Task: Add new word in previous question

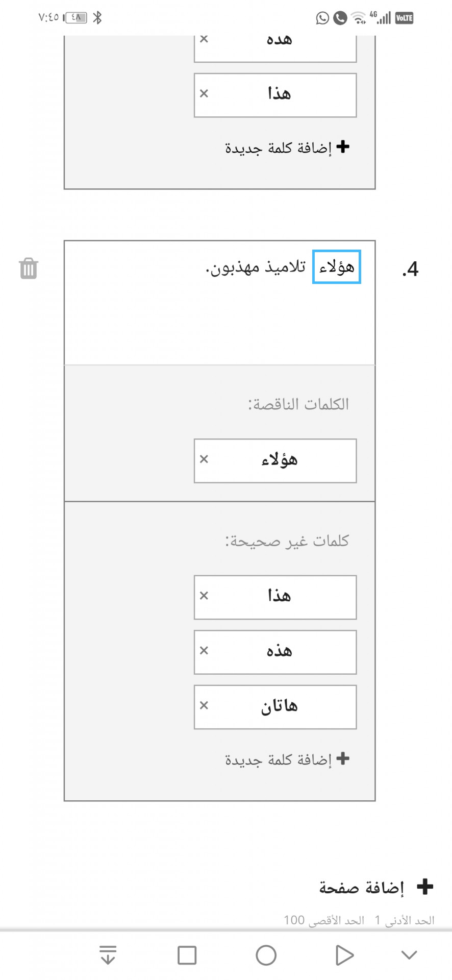Action: coord(287,148)
